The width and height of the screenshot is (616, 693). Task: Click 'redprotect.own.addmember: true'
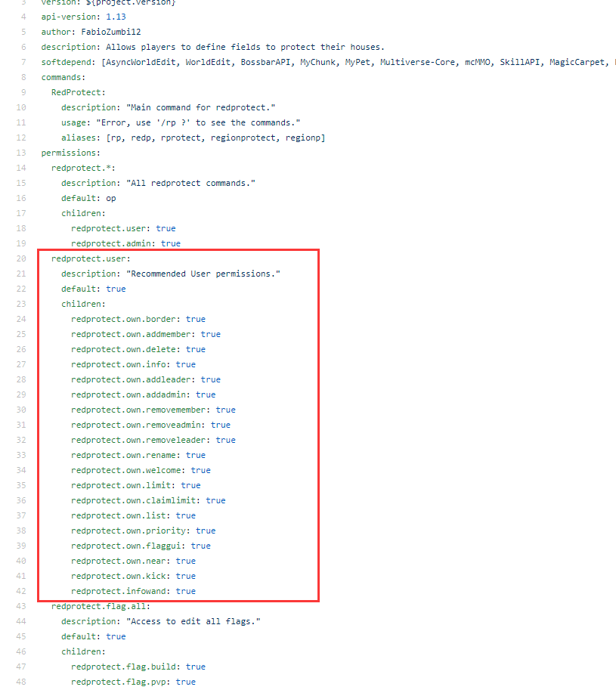(x=146, y=334)
